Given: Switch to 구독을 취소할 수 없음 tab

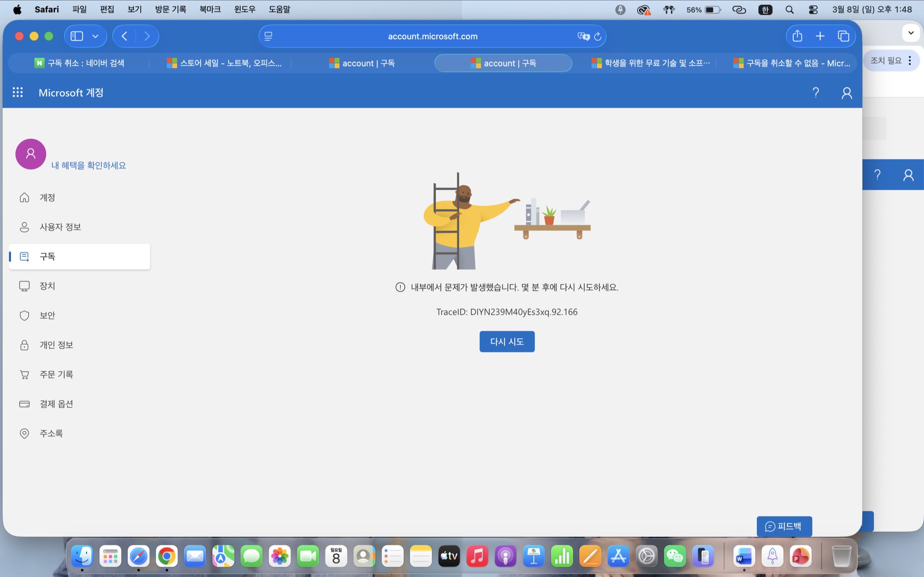Looking at the screenshot, I should 792,63.
